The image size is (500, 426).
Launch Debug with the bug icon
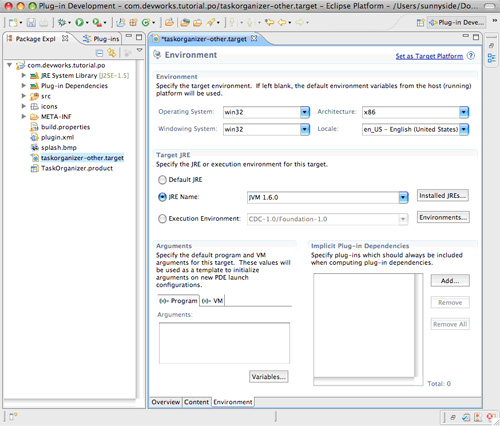62,22
